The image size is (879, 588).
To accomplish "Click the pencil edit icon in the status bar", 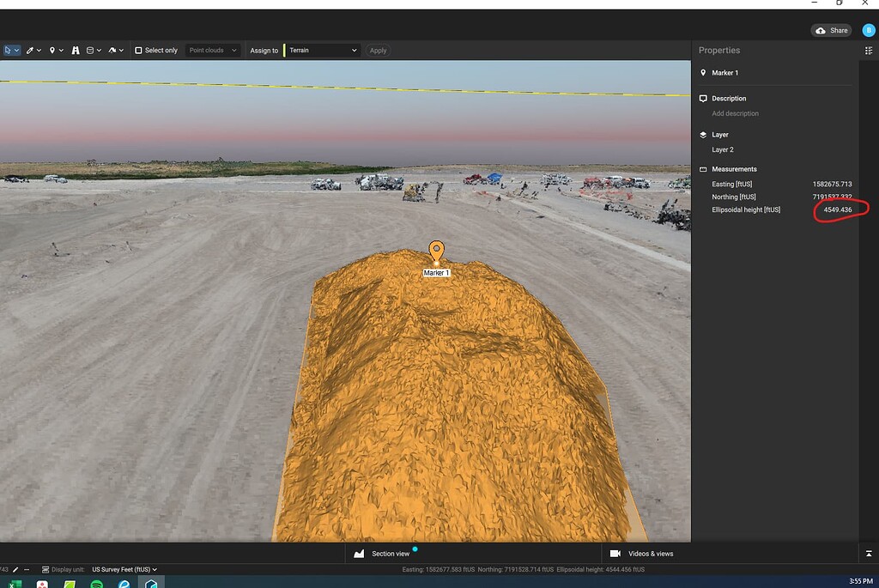I will pyautogui.click(x=15, y=568).
